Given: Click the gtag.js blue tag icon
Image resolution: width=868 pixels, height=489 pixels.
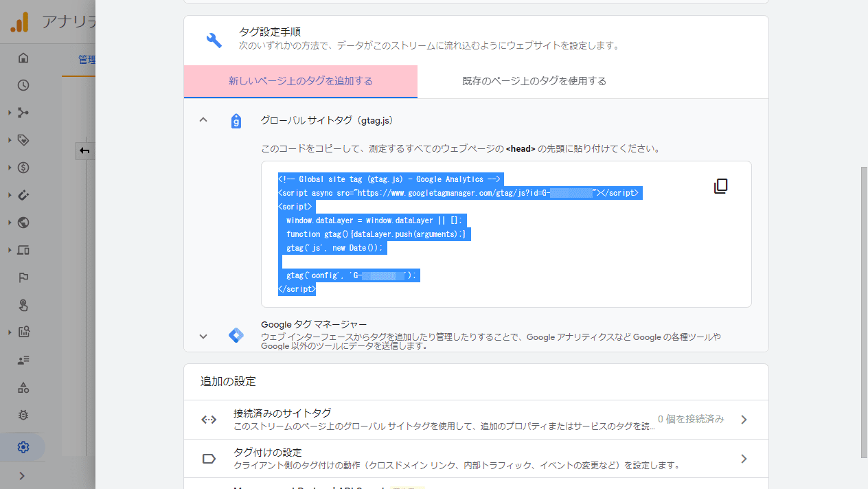Looking at the screenshot, I should point(236,121).
